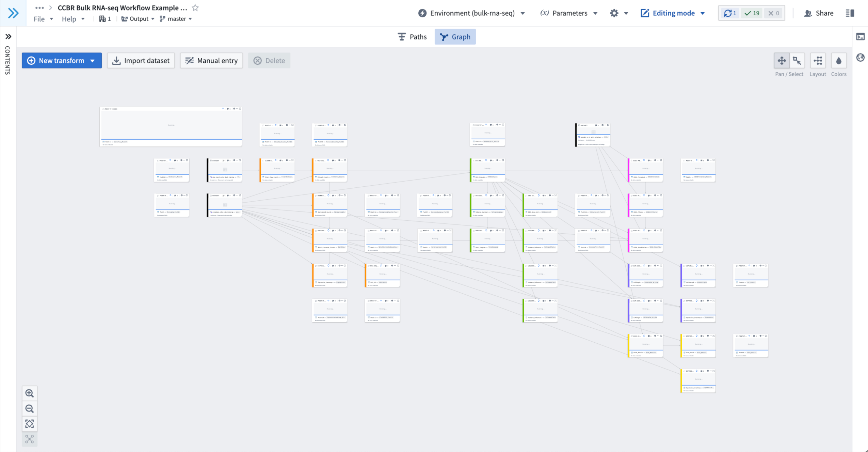Screen dimensions: 868x452
Task: Expand the CONTENTS side panel
Action: (8, 36)
